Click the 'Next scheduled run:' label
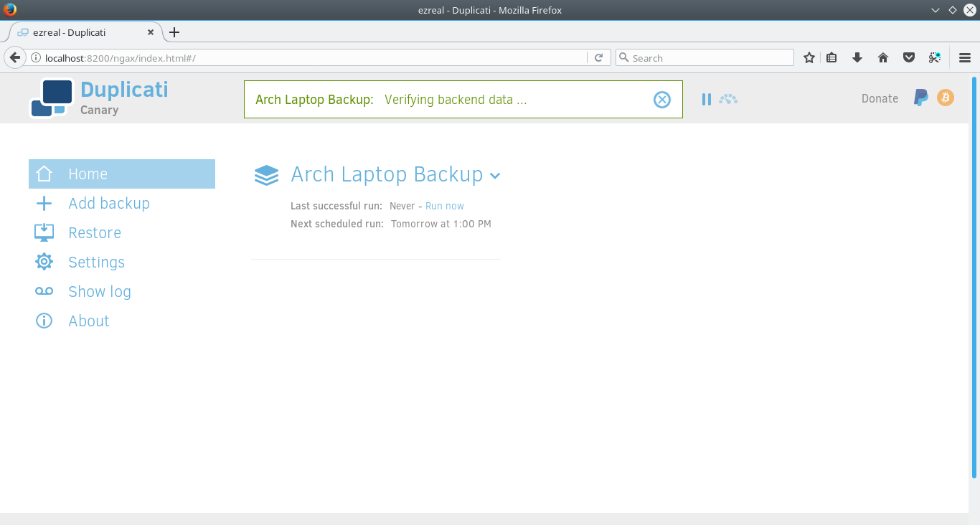The width and height of the screenshot is (980, 525). coord(337,224)
